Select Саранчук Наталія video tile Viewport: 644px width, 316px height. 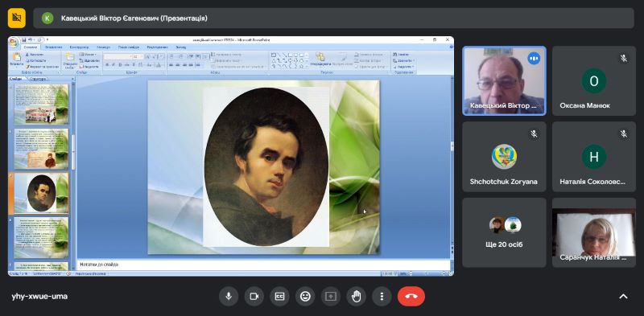[x=594, y=232]
